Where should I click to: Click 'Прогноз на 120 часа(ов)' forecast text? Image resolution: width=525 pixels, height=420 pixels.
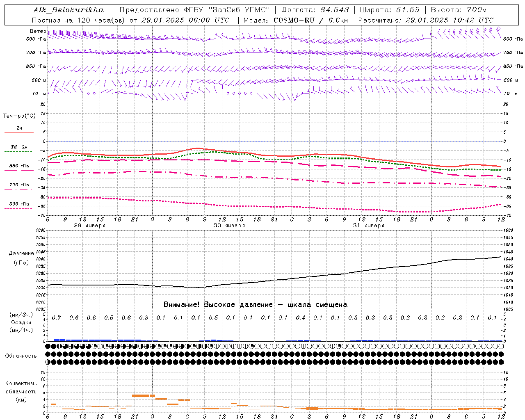(79, 20)
